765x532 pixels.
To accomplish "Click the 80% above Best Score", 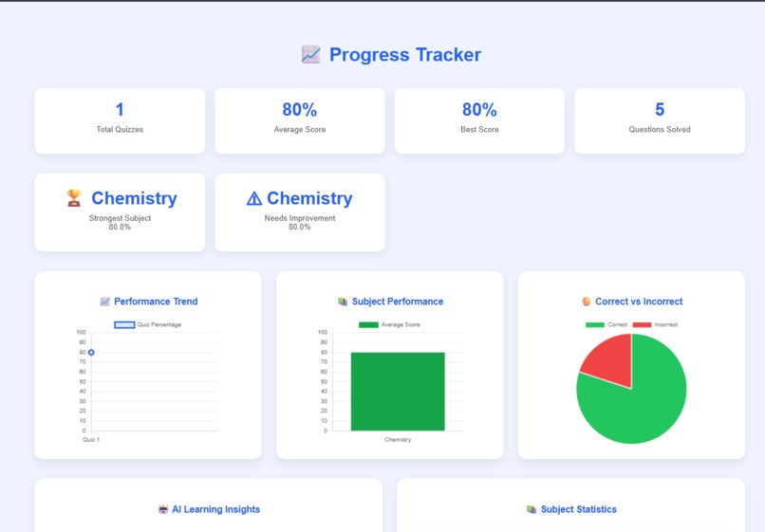I will [x=479, y=110].
